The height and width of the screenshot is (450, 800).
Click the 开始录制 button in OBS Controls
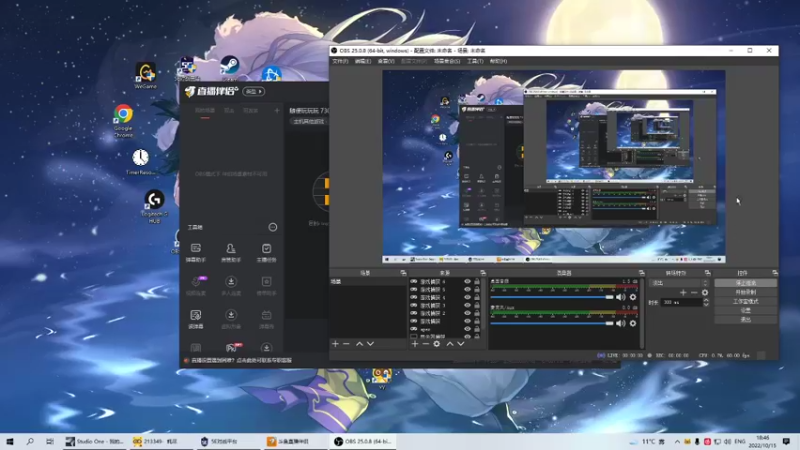pos(745,292)
